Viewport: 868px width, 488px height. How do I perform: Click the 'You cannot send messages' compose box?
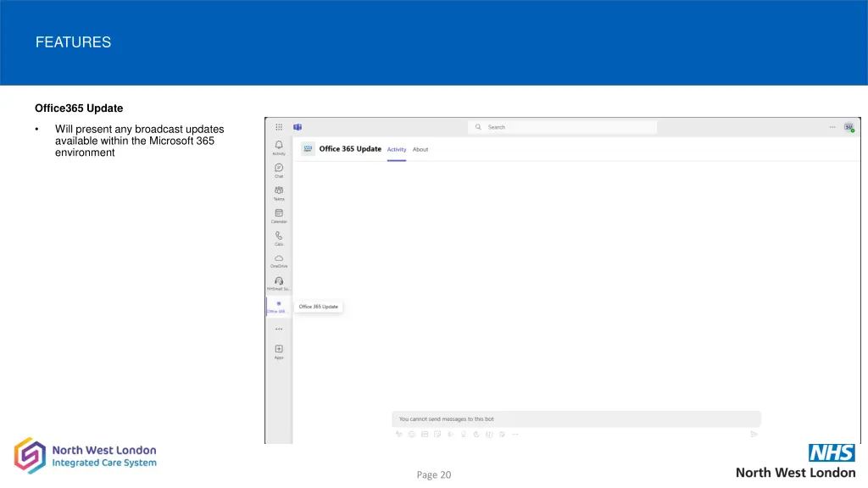[576, 419]
